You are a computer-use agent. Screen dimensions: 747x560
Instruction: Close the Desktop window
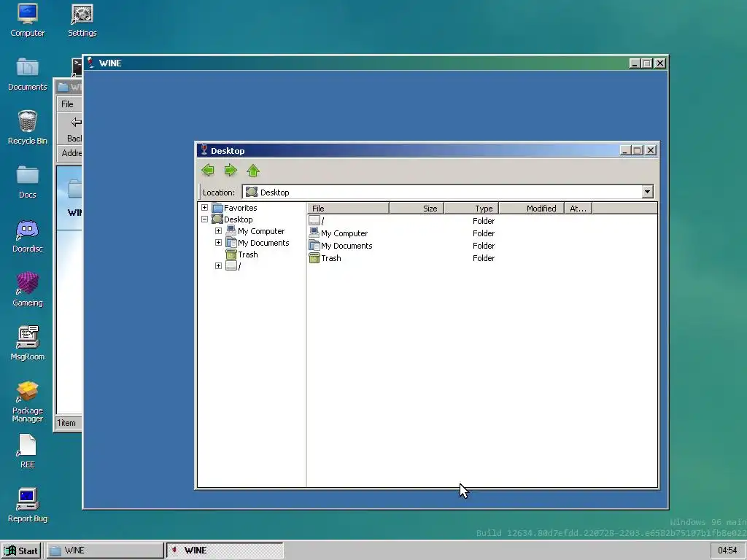650,150
